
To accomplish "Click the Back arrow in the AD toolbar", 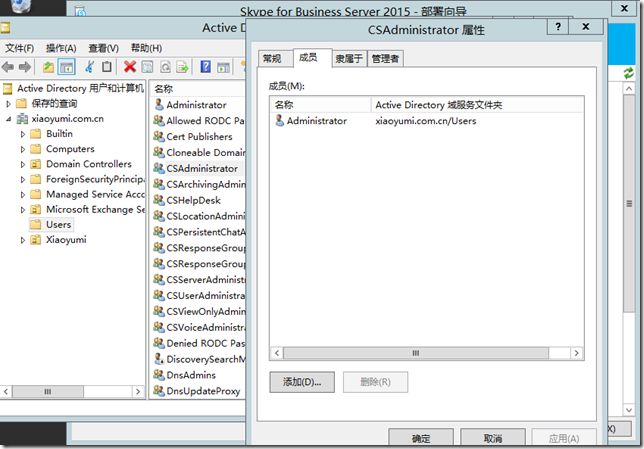I will click(7, 67).
